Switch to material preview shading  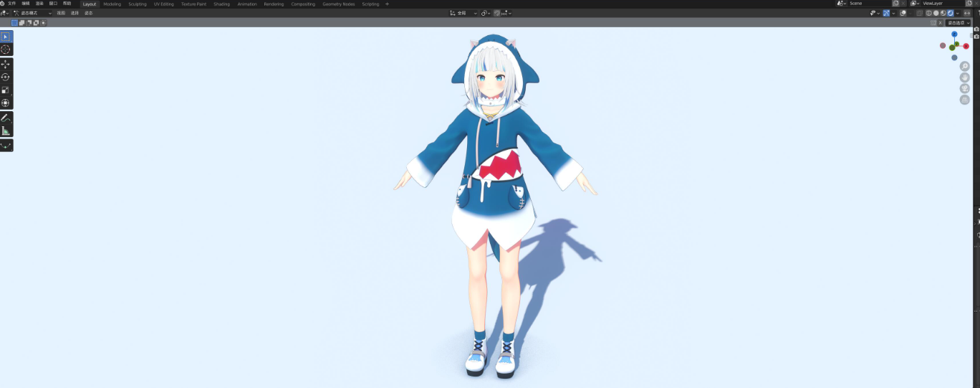click(943, 13)
